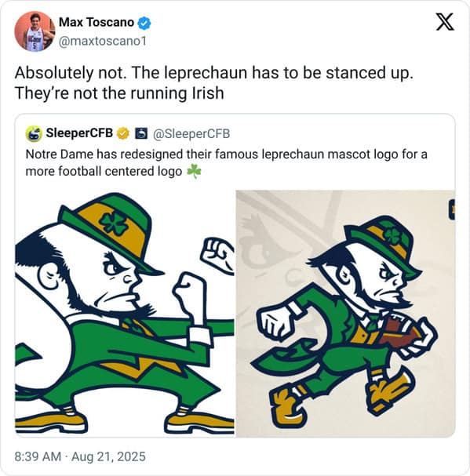Open Max Toscano's profile picture
The image size is (470, 476).
point(35,31)
